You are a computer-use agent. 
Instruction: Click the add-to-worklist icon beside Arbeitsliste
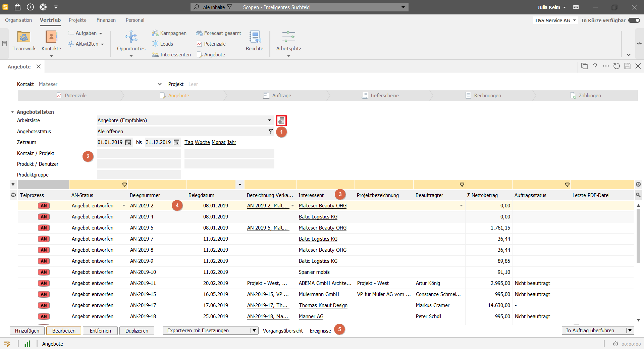pyautogui.click(x=281, y=120)
